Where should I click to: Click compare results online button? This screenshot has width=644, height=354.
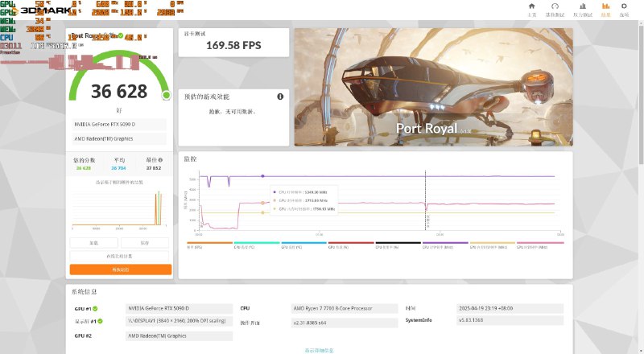click(x=120, y=256)
